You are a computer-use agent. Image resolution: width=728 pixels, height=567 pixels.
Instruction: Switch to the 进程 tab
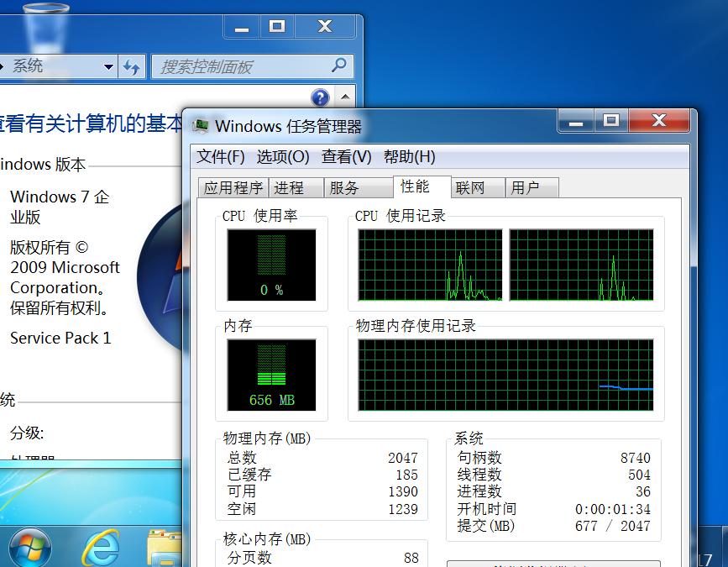[x=289, y=188]
